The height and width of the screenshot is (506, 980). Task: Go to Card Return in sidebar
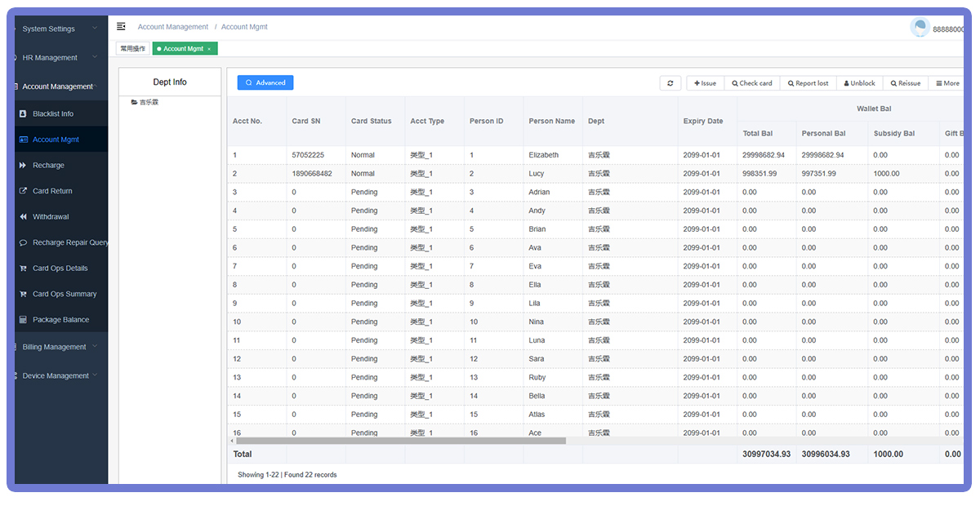tap(52, 191)
